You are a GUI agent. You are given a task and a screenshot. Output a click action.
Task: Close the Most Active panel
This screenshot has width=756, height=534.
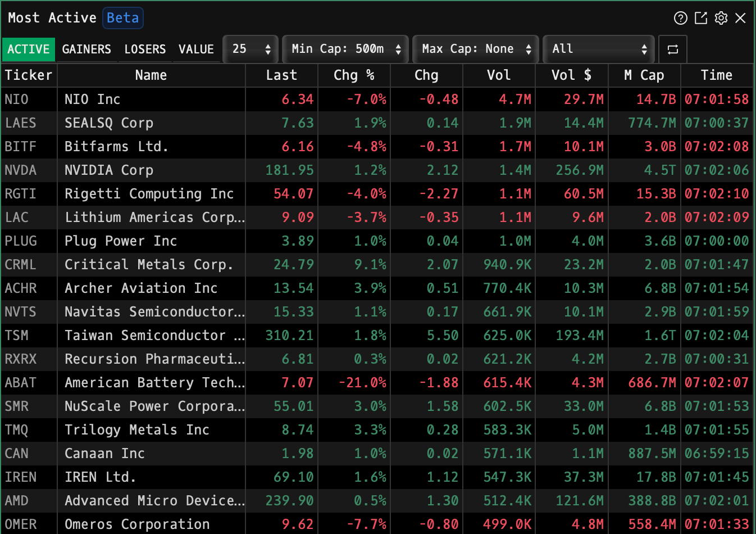coord(741,18)
